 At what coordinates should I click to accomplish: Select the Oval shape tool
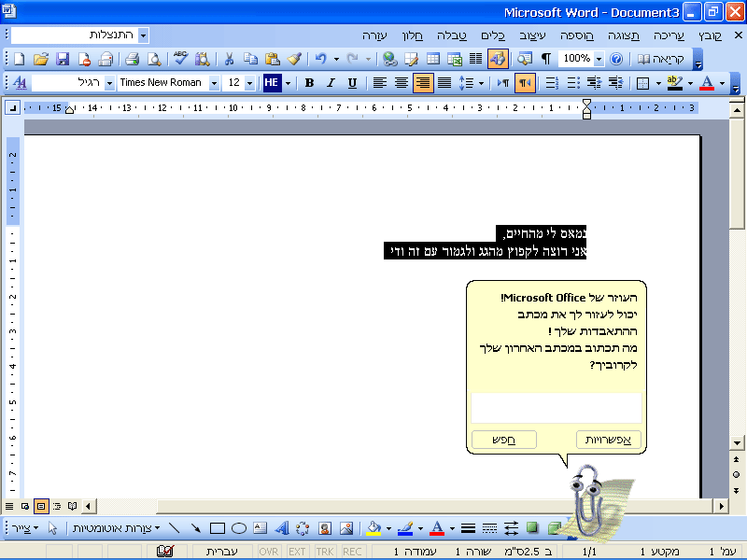(239, 528)
